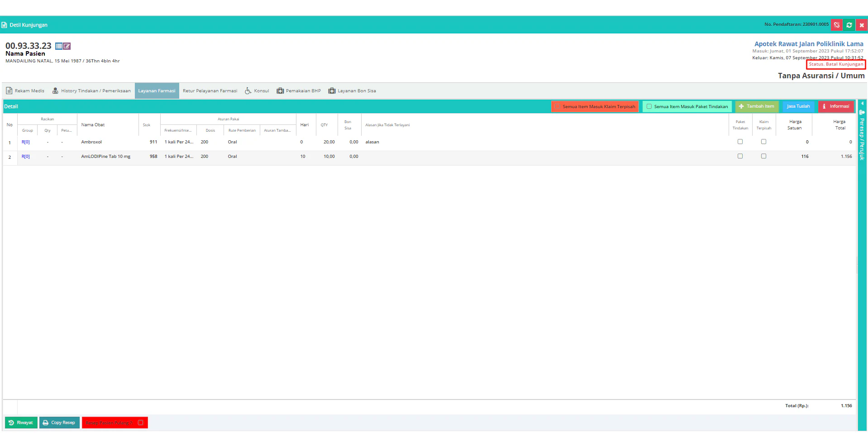Click the printer icon on Copy Resep

coord(46,423)
